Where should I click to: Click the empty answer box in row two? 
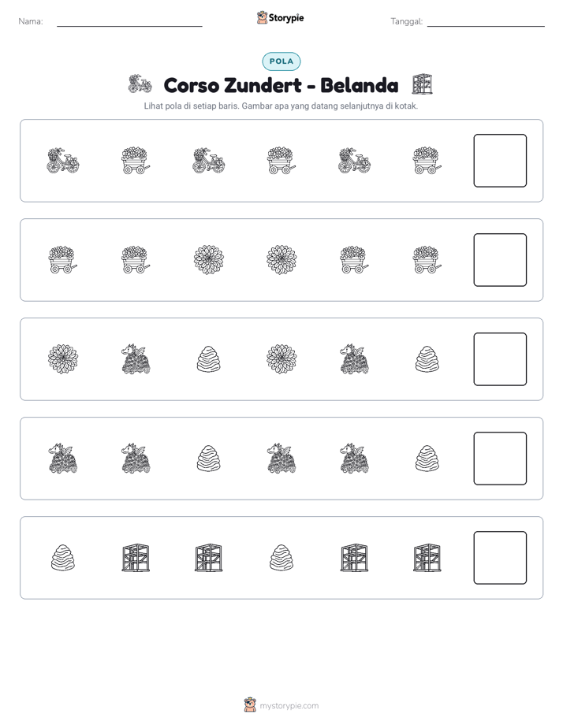point(500,260)
